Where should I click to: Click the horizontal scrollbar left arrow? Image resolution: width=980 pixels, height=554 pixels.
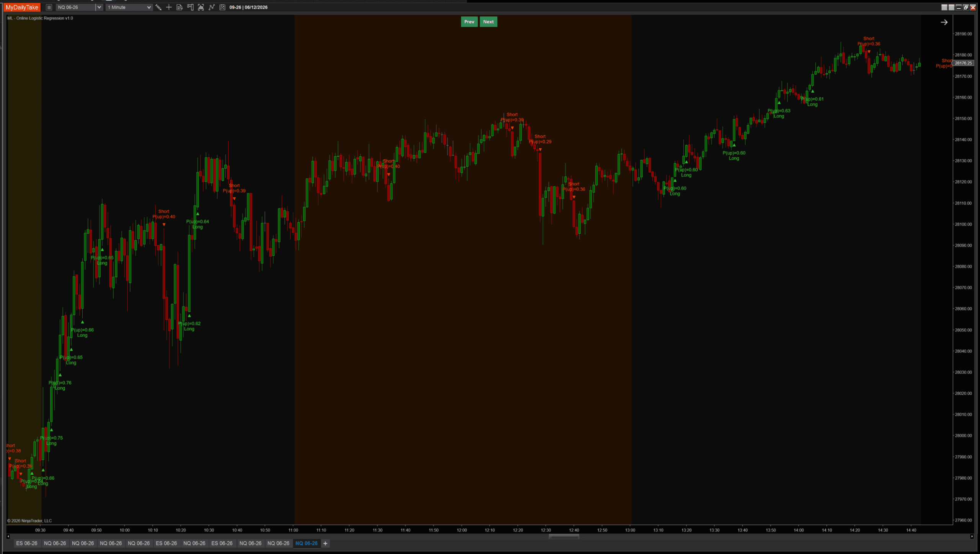tap(8, 536)
